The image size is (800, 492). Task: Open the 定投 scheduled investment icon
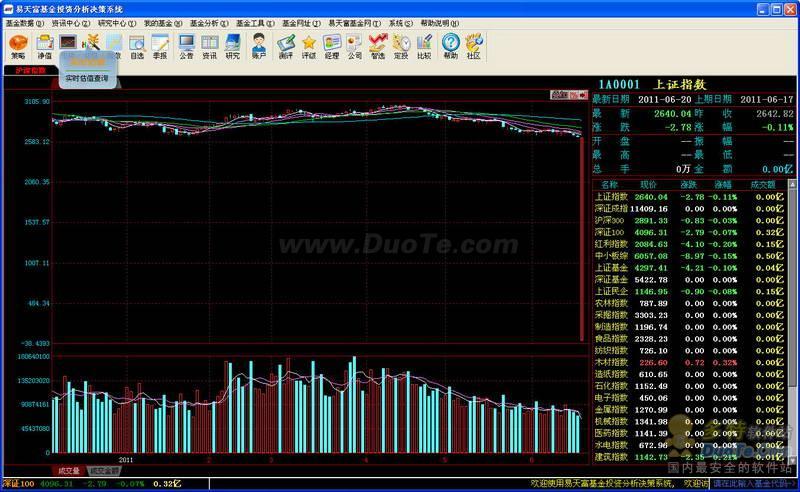click(x=401, y=46)
